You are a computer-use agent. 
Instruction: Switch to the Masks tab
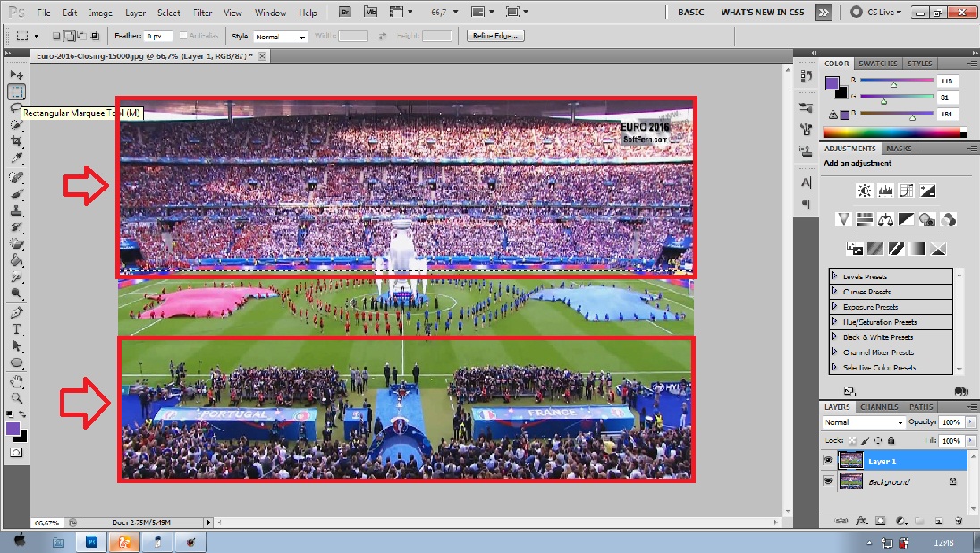tap(899, 149)
